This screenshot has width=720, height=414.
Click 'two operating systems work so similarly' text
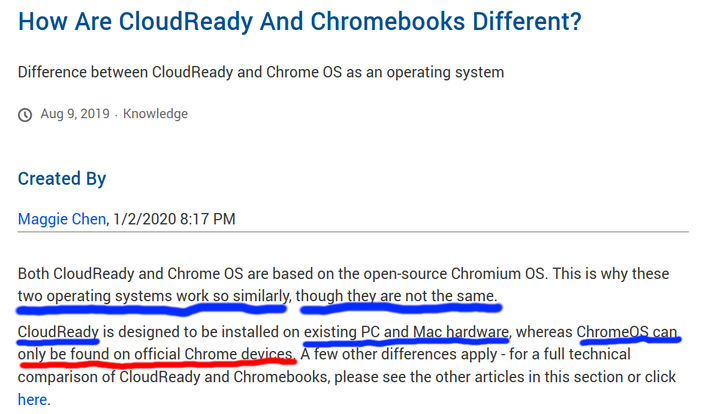point(153,296)
